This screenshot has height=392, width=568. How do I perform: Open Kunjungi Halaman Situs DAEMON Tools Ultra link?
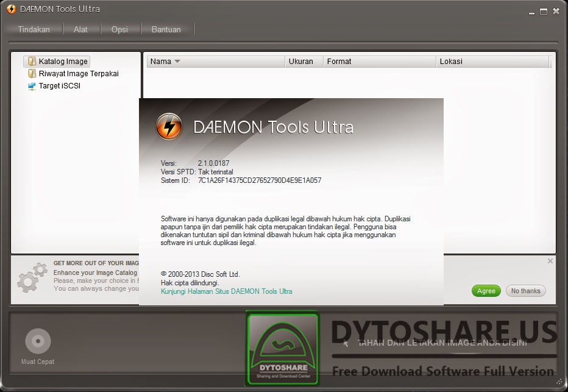pos(226,291)
